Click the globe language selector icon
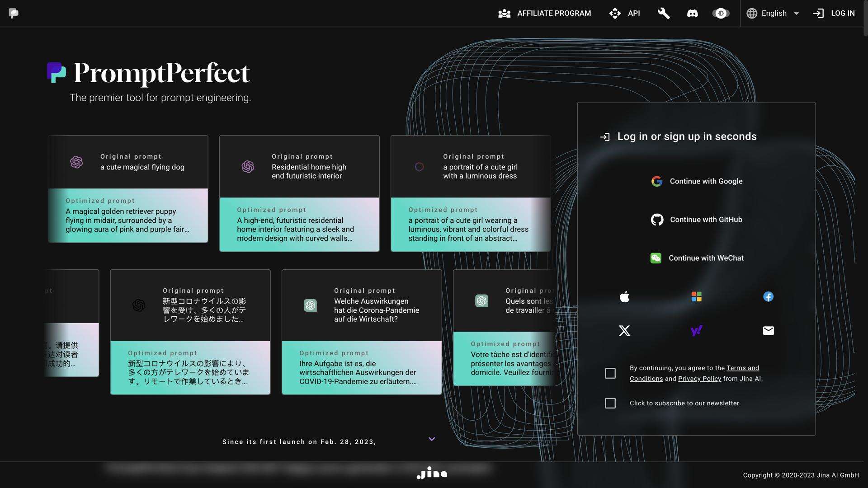This screenshot has width=868, height=488. [752, 14]
